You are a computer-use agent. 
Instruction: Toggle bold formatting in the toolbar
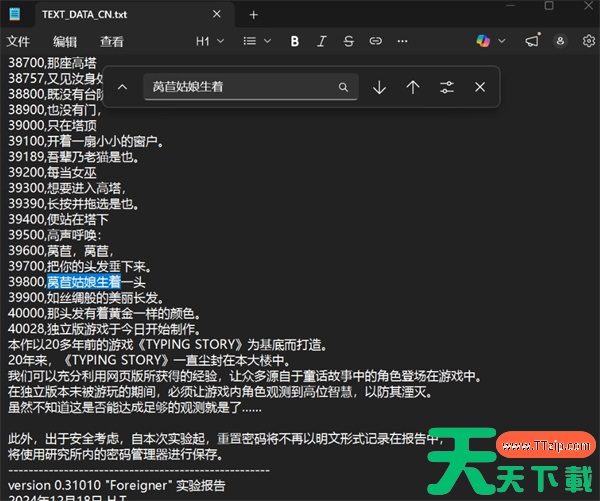(x=295, y=41)
